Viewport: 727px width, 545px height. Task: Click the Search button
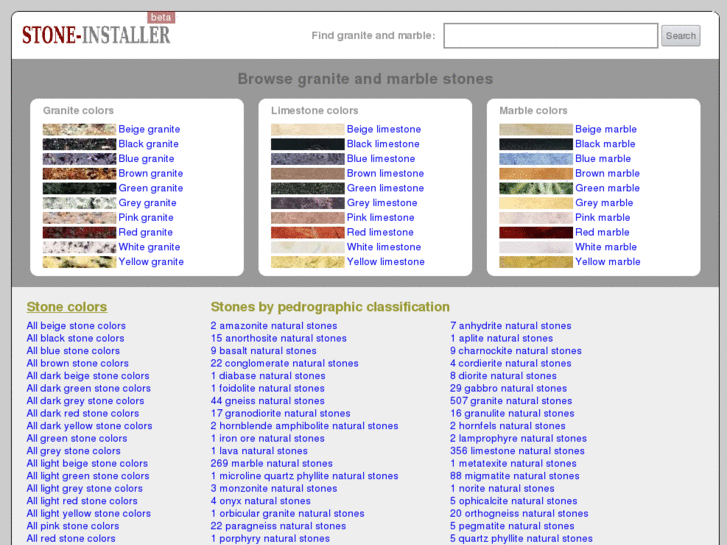[x=680, y=36]
